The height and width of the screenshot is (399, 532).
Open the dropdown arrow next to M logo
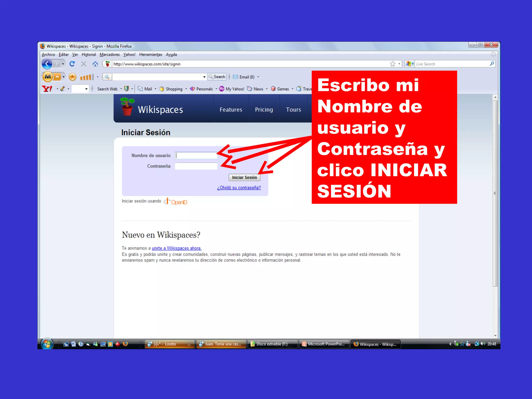pyautogui.click(x=63, y=77)
